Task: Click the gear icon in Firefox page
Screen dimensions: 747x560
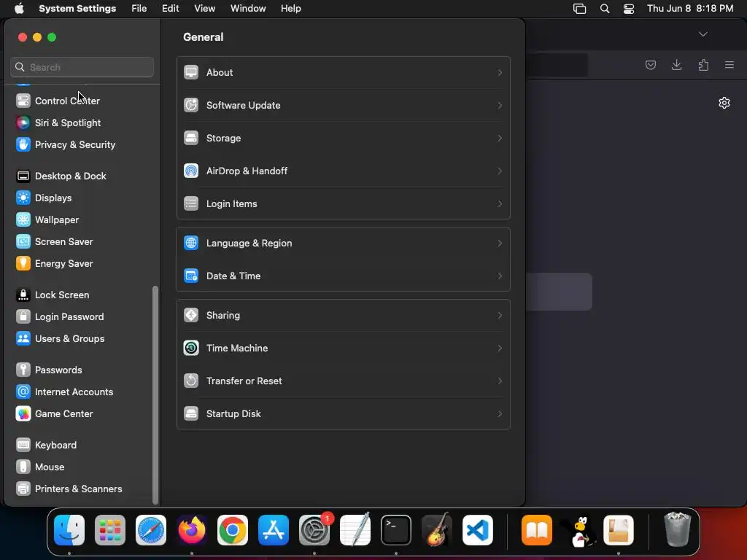Action: [724, 104]
